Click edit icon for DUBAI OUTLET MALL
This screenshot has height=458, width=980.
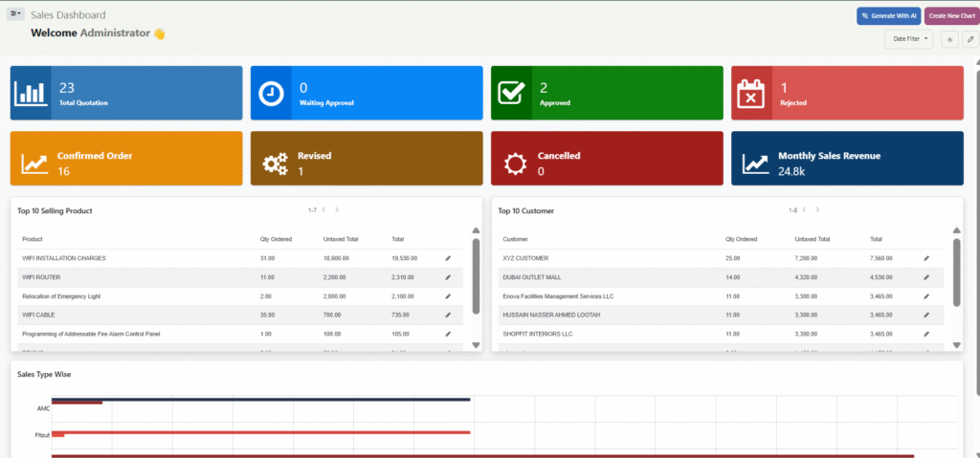pos(925,277)
